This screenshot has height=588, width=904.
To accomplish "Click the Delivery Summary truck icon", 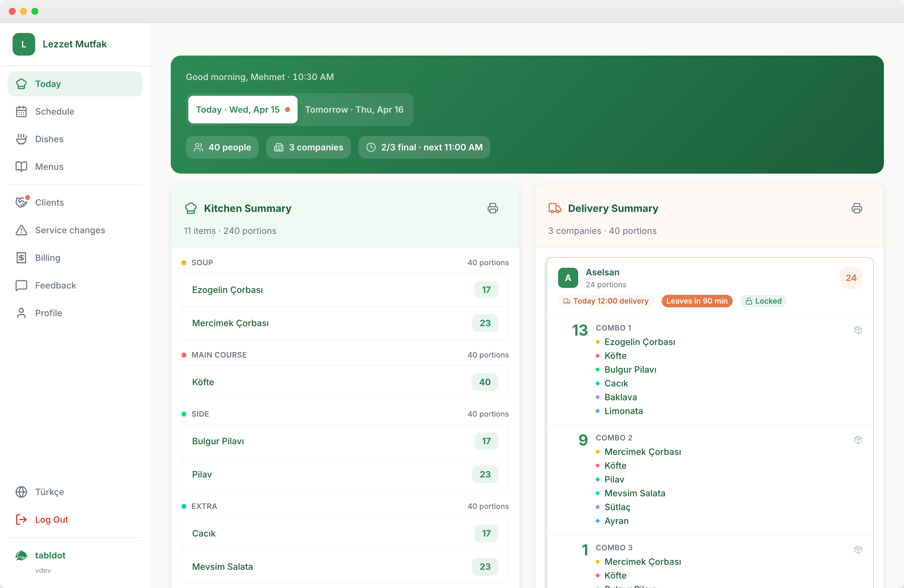I will pyautogui.click(x=555, y=208).
